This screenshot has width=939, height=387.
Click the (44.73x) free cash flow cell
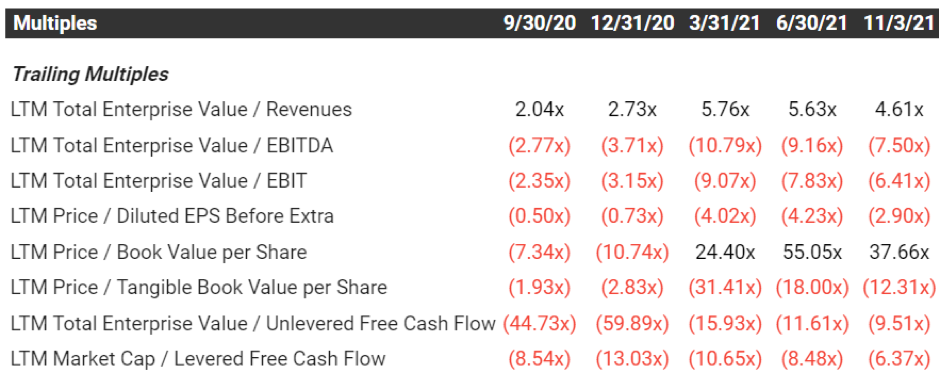[x=540, y=323]
